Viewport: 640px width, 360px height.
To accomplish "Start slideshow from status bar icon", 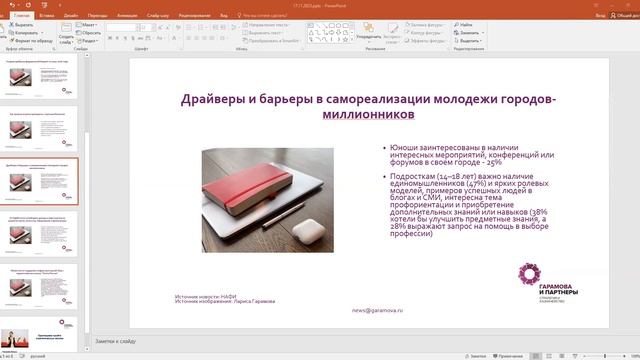I will pyautogui.click(x=575, y=356).
